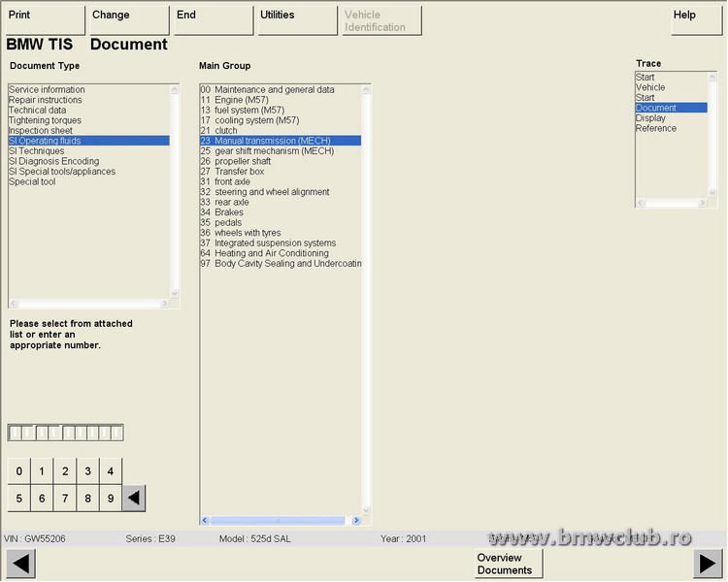
Task: Select Service information document type
Action: pos(88,89)
